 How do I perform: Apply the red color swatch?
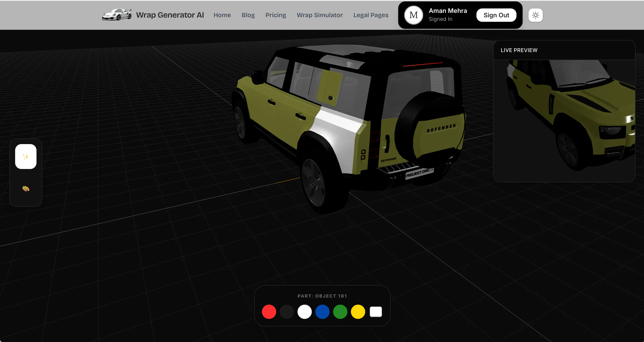click(269, 312)
